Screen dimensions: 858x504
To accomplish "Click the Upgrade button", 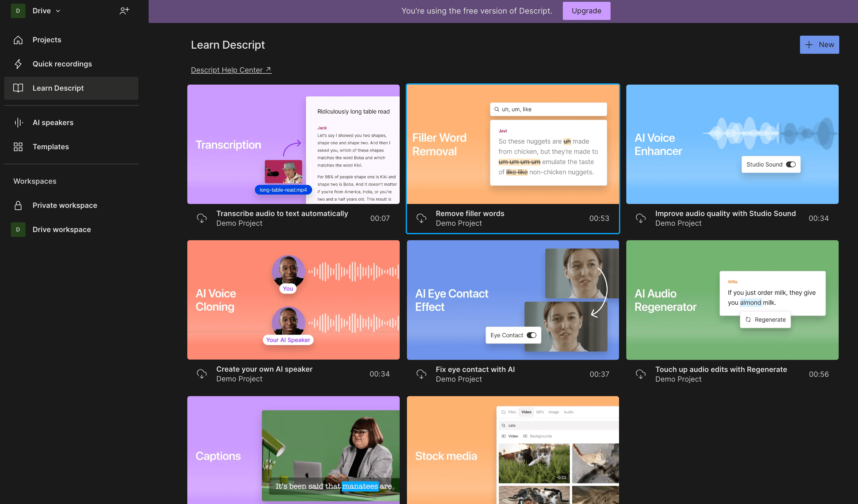I will tap(586, 11).
